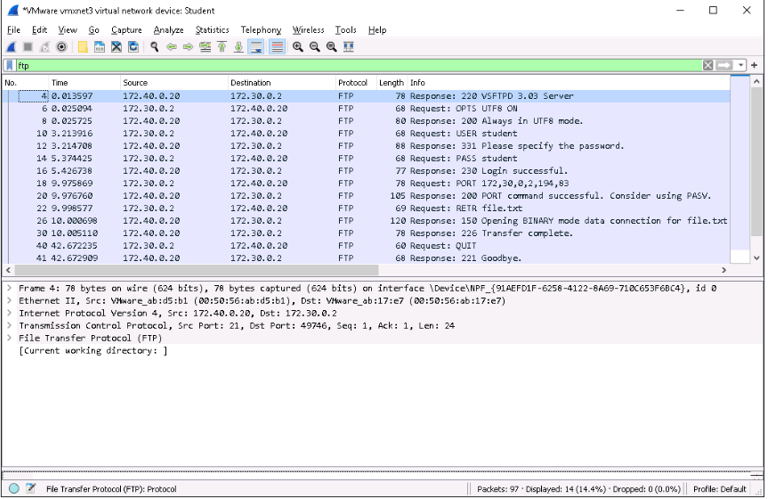Viewport: 768px width, 499px height.
Task: Sort by the Length column header
Action: 391,83
